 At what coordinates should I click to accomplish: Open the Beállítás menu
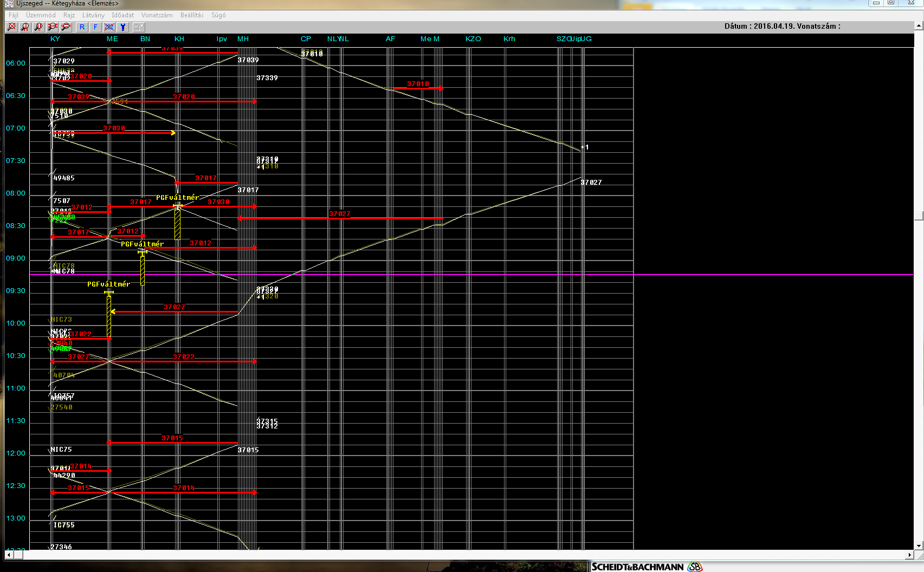[x=192, y=15]
